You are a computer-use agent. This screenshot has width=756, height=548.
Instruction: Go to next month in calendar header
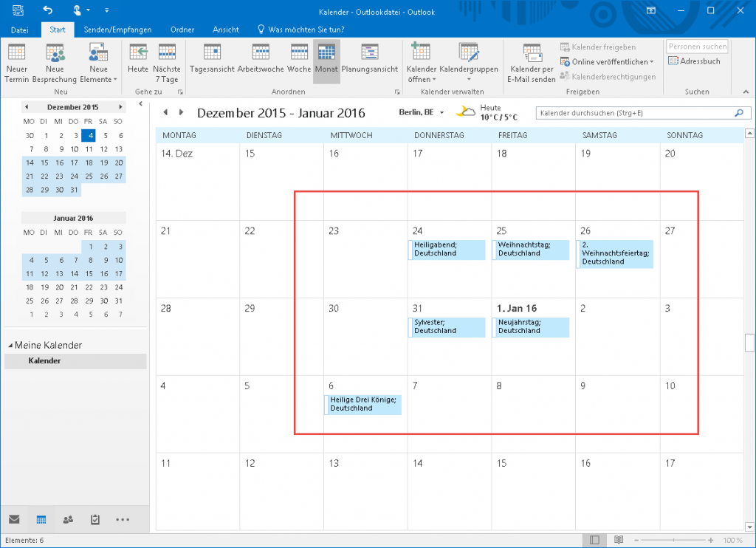181,112
